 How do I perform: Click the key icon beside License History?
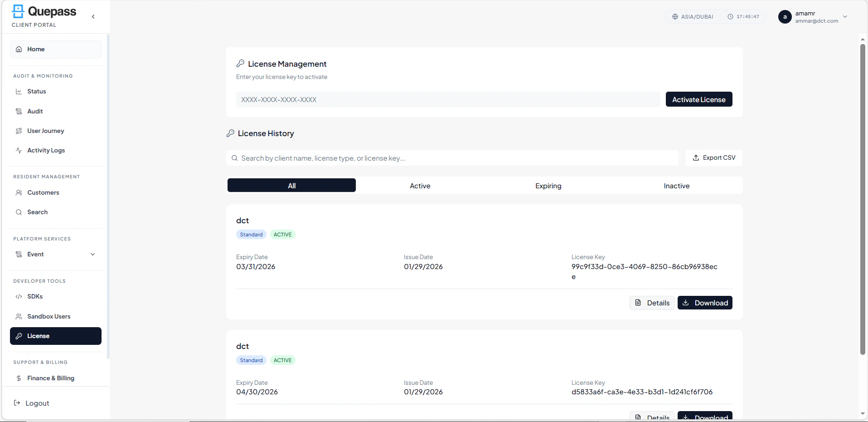[x=230, y=133]
